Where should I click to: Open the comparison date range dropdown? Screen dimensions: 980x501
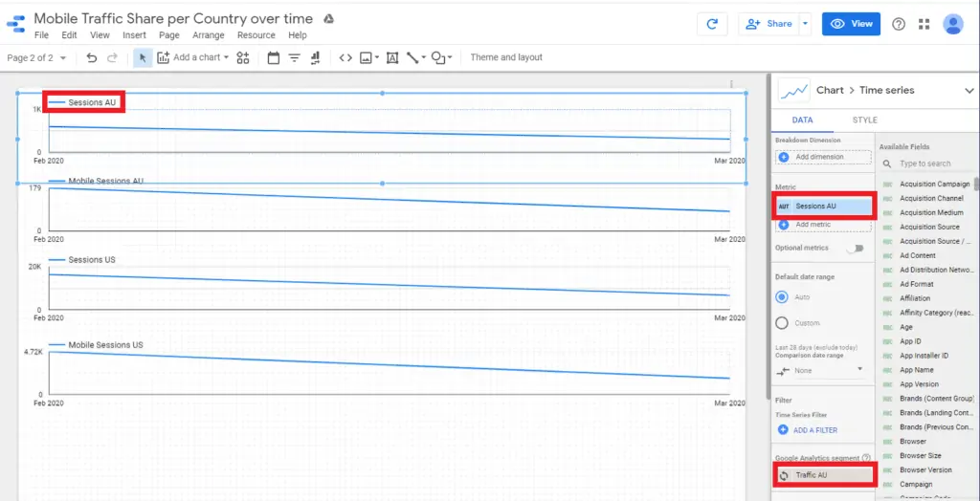click(823, 369)
